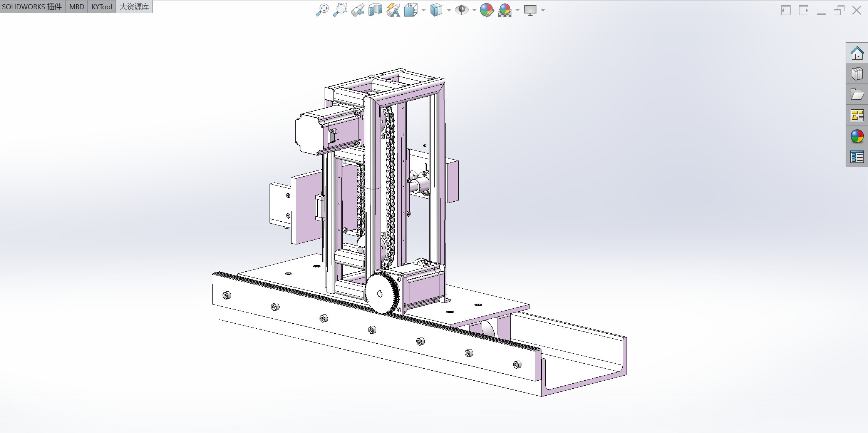The height and width of the screenshot is (433, 868).
Task: Open the Apply Scene icon
Action: click(x=504, y=10)
